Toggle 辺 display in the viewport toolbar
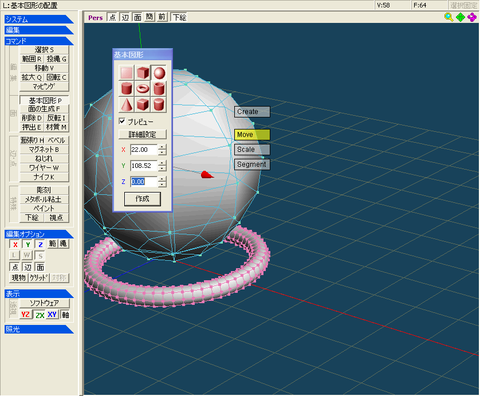The width and height of the screenshot is (480, 396). 125,17
